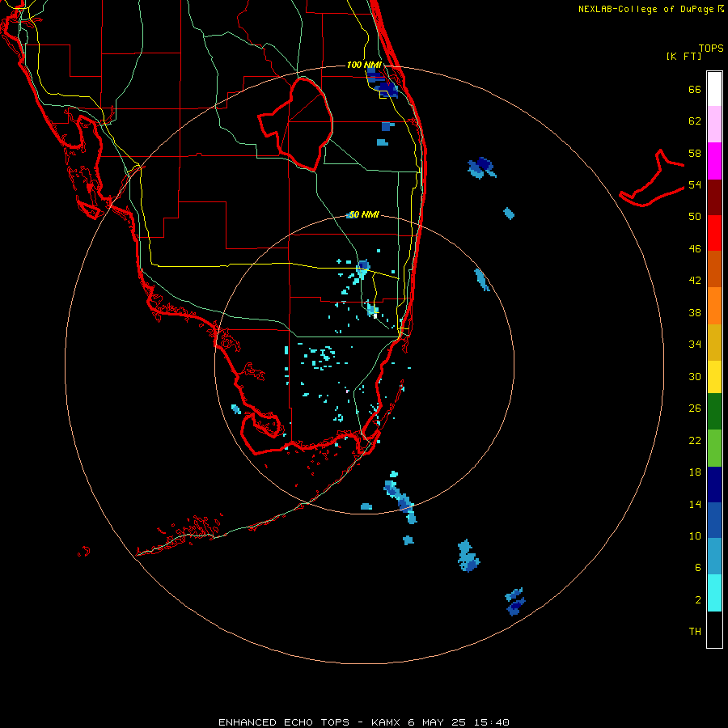Viewport: 728px width, 728px height.
Task: Click the [K FT] units label
Action: [x=684, y=57]
